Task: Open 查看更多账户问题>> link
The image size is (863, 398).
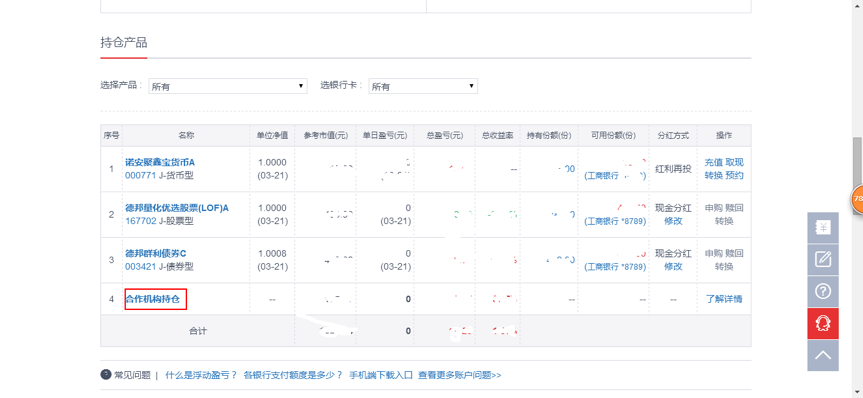Action: point(460,375)
